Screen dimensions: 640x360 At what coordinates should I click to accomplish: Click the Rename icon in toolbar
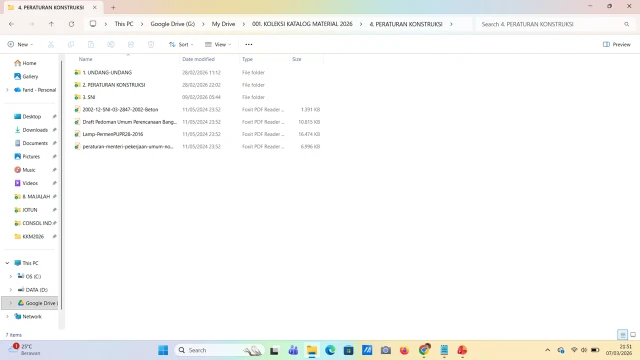click(x=111, y=44)
